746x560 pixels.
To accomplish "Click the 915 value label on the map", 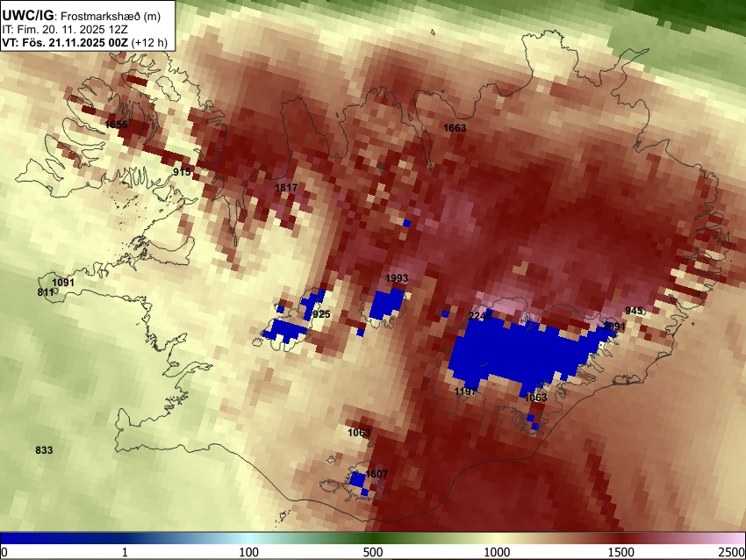I will [182, 172].
